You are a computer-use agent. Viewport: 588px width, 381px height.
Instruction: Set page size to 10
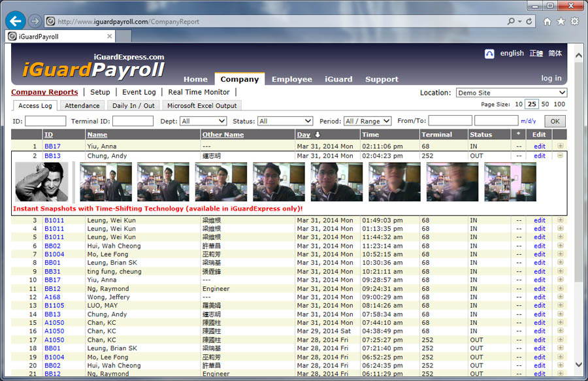[x=519, y=105]
